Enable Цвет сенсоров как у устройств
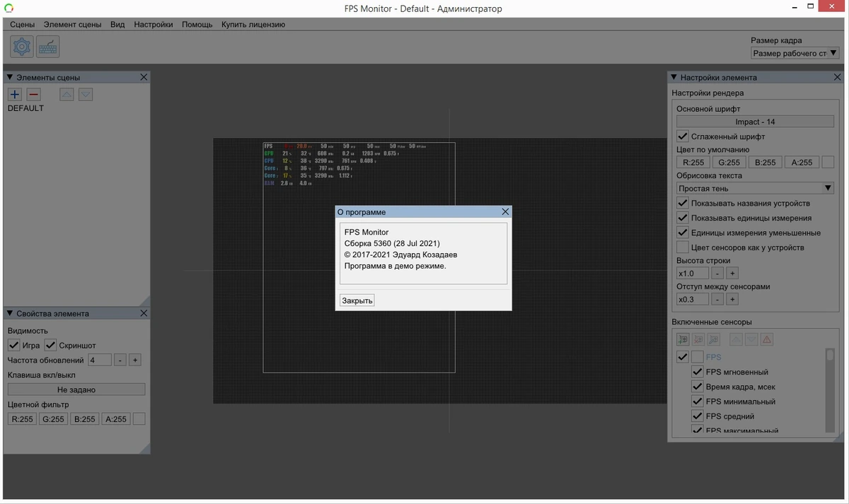This screenshot has height=504, width=849. coord(683,247)
